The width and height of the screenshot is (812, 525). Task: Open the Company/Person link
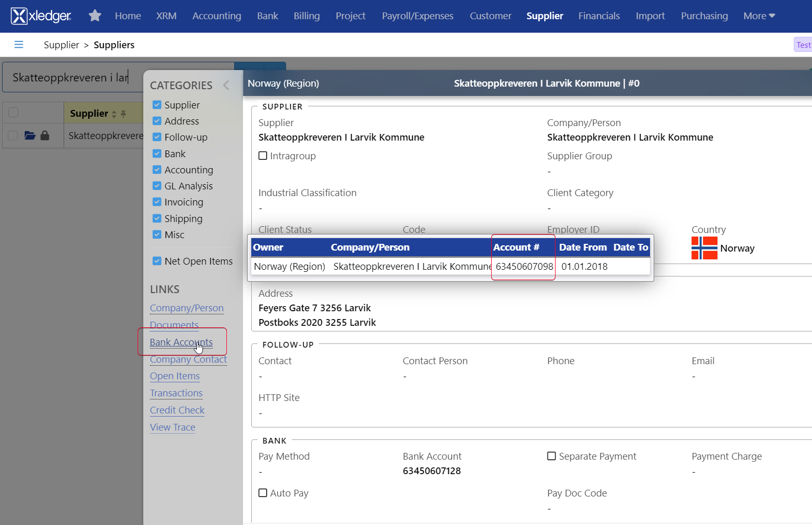(187, 308)
